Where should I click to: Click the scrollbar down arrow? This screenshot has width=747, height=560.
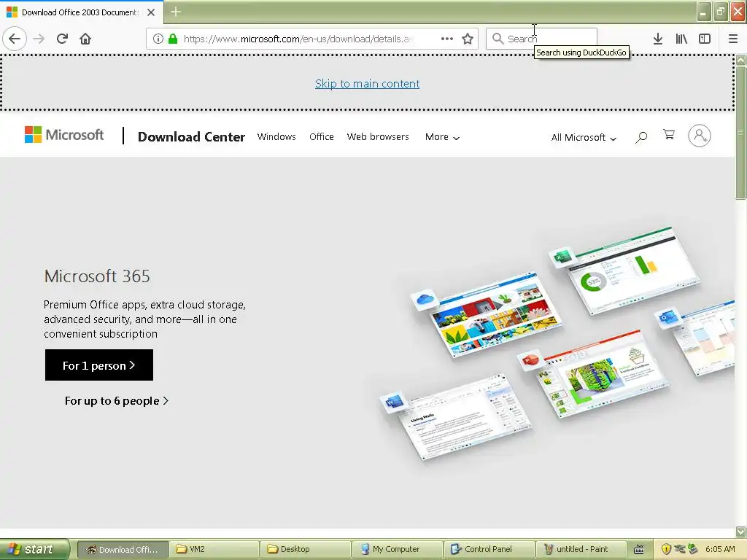tap(741, 532)
